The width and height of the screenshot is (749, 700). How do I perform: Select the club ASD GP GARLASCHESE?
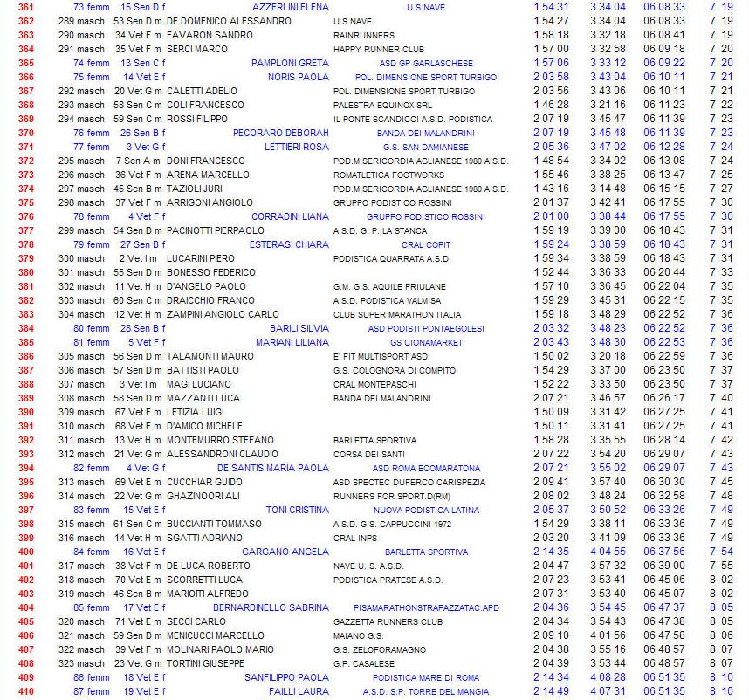pyautogui.click(x=426, y=64)
